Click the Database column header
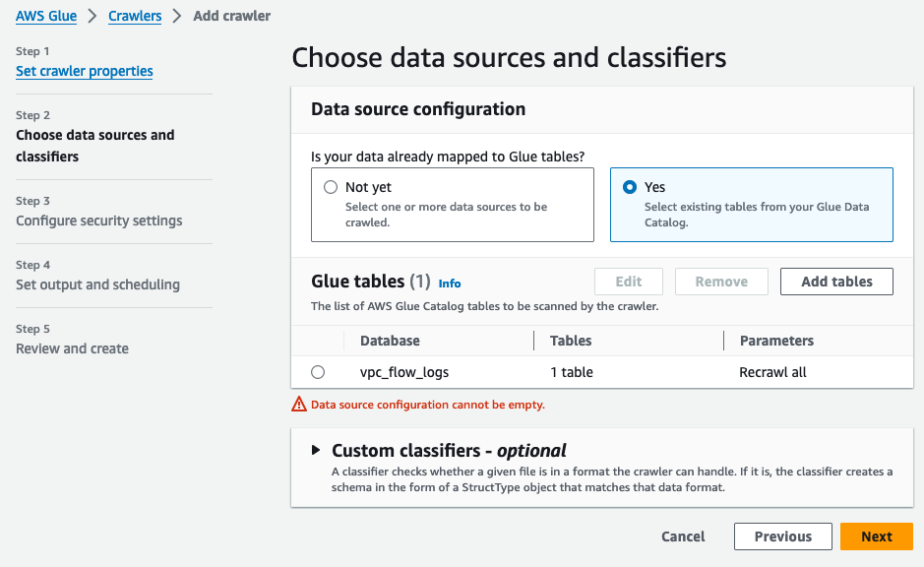 (390, 341)
